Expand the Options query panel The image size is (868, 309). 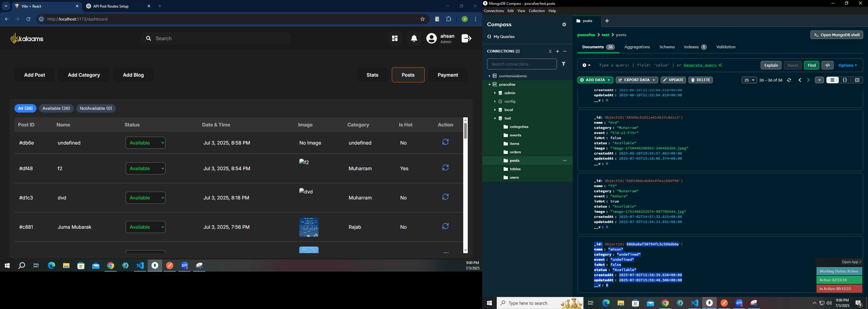point(848,65)
